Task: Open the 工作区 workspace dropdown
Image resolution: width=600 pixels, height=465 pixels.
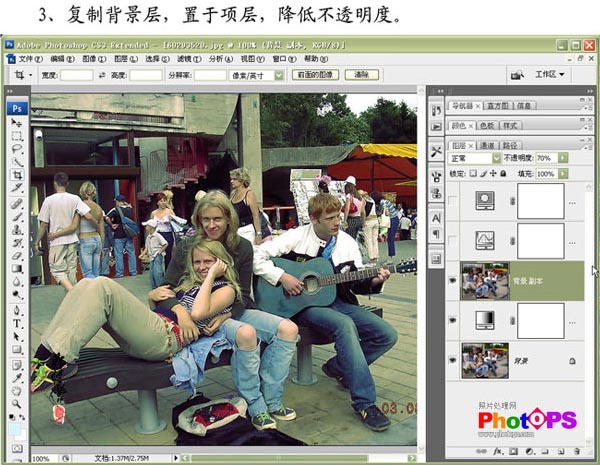Action: point(549,75)
